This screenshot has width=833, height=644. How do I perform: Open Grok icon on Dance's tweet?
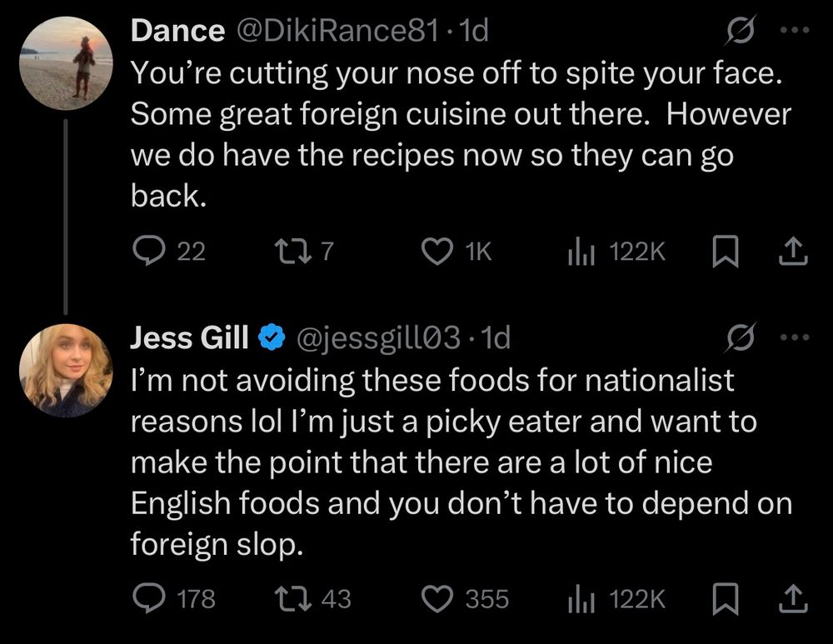pos(736,32)
